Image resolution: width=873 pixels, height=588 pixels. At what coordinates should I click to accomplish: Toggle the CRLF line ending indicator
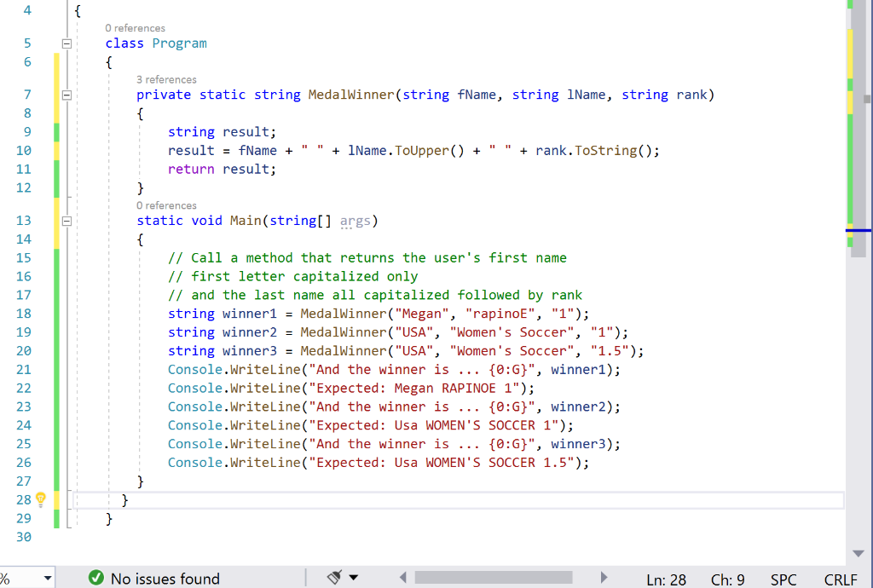pos(841,579)
